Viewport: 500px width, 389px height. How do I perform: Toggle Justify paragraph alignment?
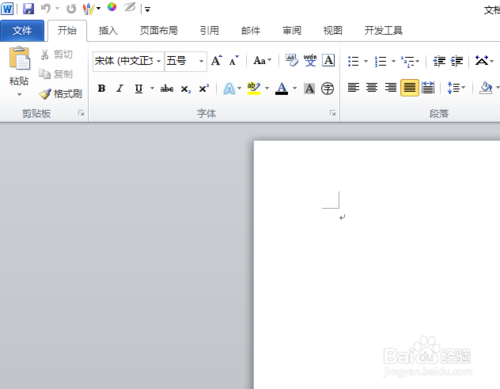(409, 88)
